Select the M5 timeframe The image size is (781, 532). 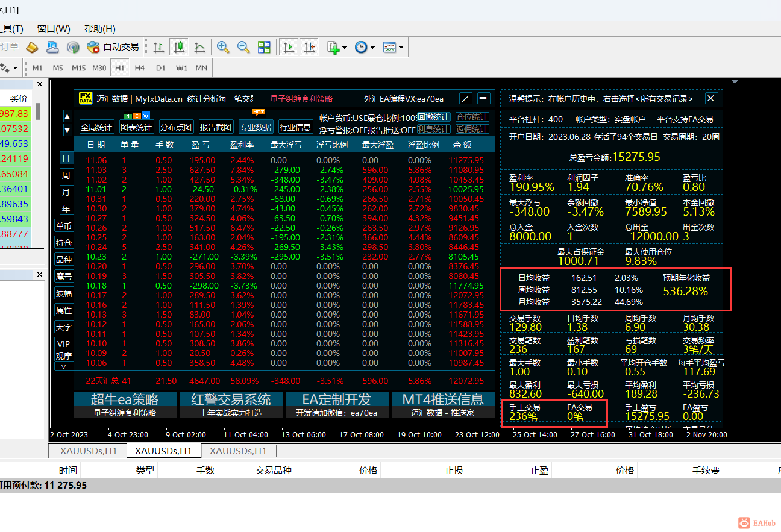58,68
